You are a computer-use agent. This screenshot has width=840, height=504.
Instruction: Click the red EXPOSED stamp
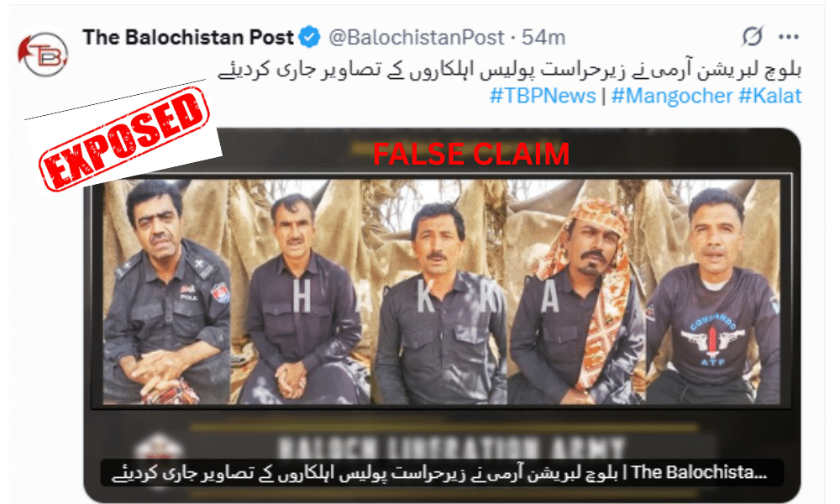tap(123, 139)
